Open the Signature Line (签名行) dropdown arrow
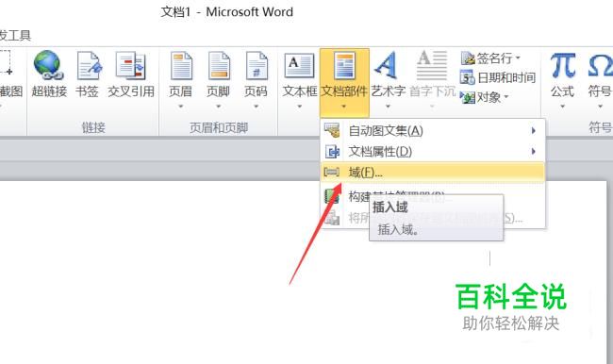 click(518, 58)
